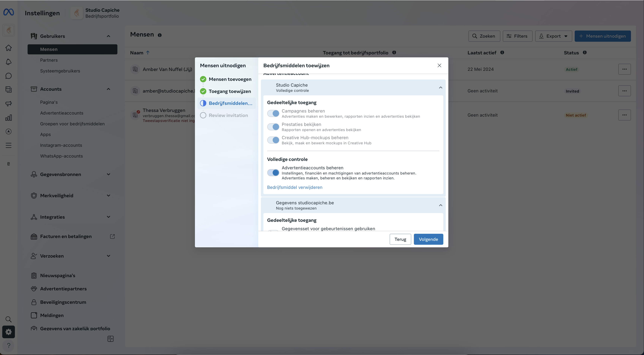Click the Bedrijfsmiddel verwijderen link

tap(294, 187)
